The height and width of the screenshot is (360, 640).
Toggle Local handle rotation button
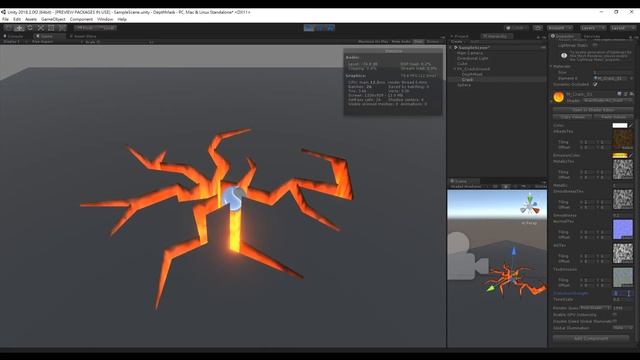tap(107, 28)
